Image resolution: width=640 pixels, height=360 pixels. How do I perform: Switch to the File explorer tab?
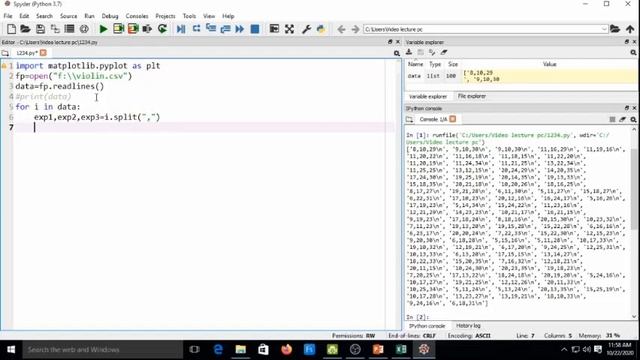coord(471,96)
